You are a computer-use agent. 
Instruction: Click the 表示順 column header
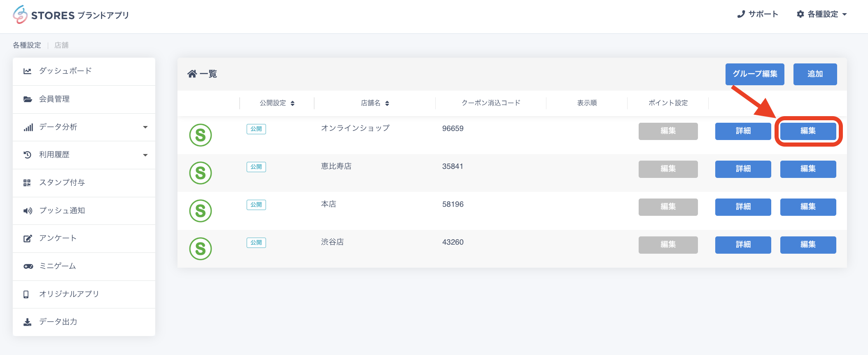(x=587, y=103)
